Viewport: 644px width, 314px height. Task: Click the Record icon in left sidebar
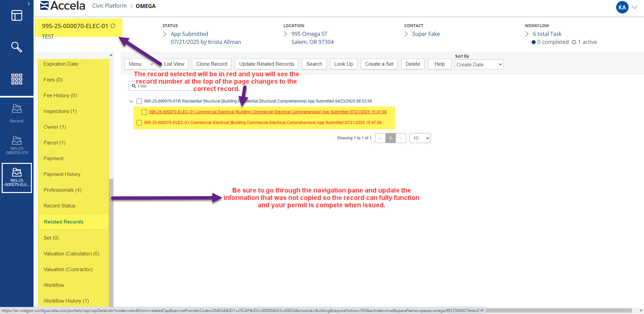pyautogui.click(x=16, y=113)
